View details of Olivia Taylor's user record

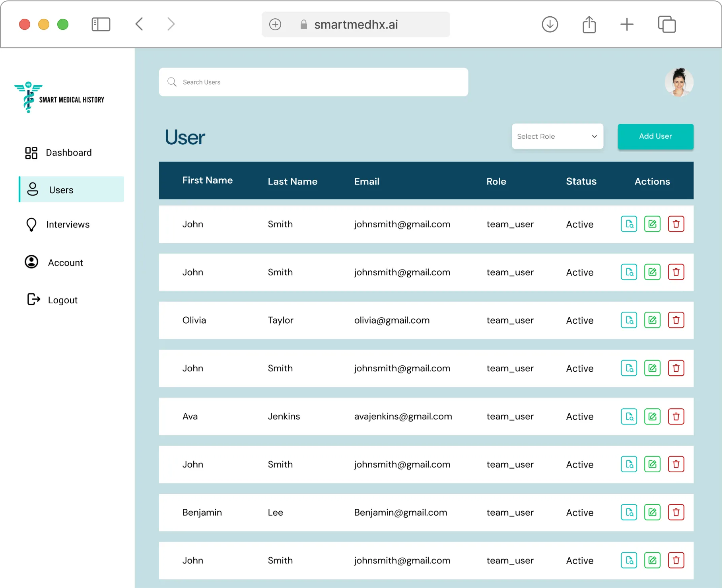629,320
